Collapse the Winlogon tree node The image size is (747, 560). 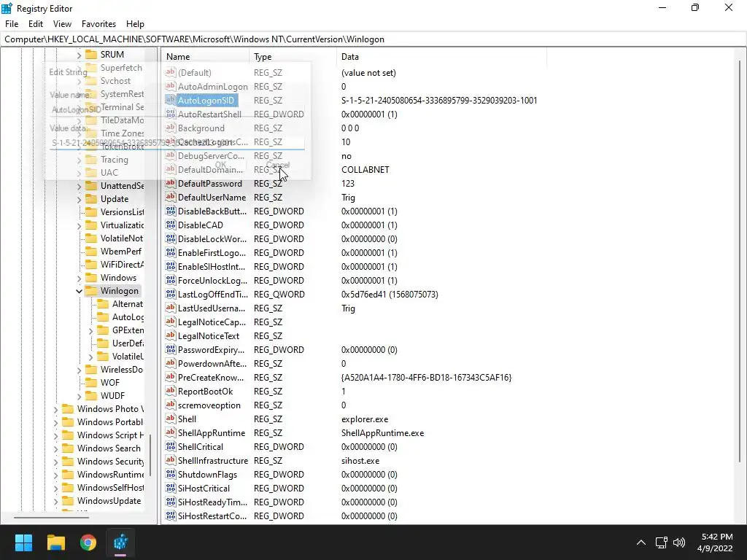79,290
